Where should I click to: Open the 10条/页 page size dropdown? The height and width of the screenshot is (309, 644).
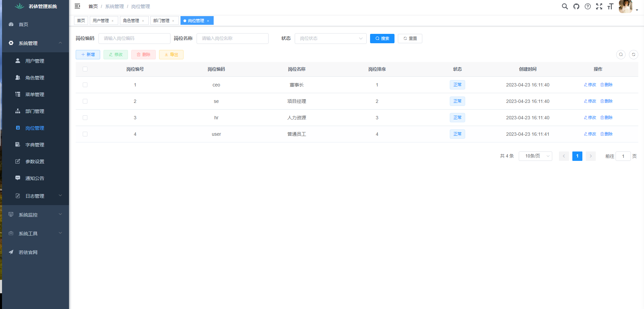coord(535,156)
